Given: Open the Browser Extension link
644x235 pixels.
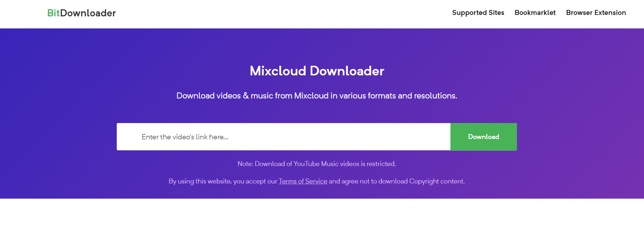Looking at the screenshot, I should (x=596, y=13).
